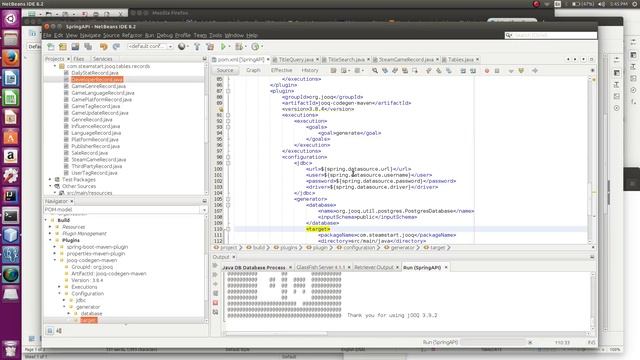Open the Tools menu
The width and height of the screenshot is (640, 360).
pos(215,36)
